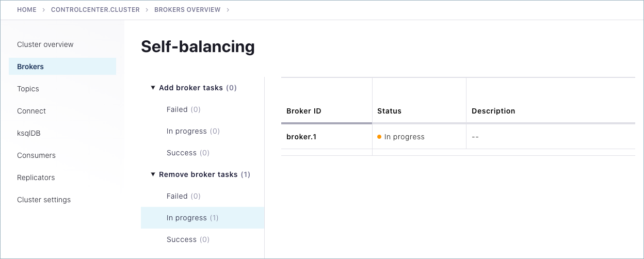Click CONTROLCENTER.CLUSTER breadcrumb

95,10
